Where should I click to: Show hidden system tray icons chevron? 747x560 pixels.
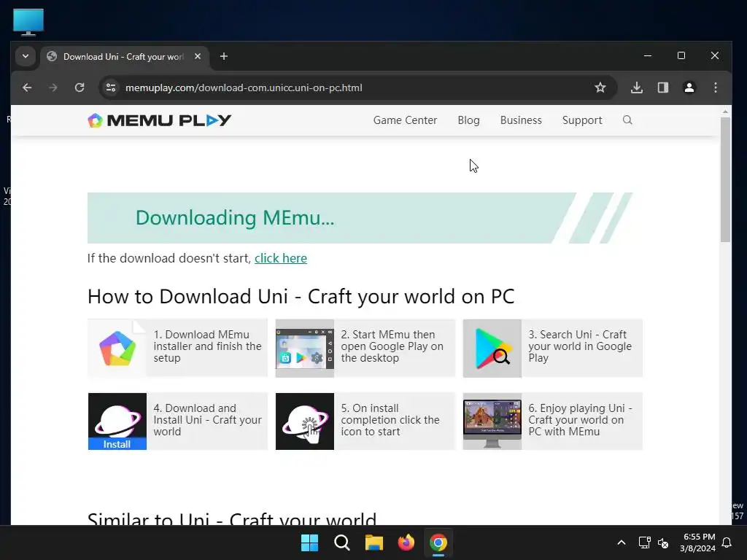tap(622, 542)
